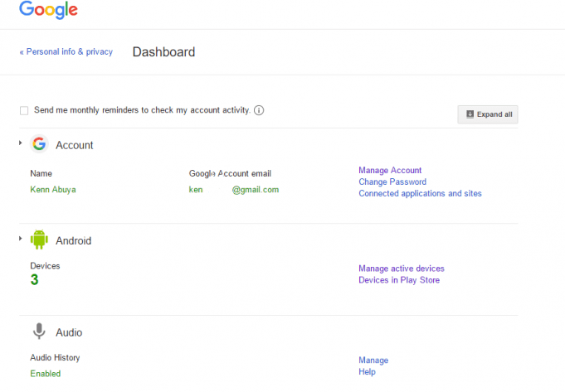
Task: Click the Android devices count 3
Action: coord(34,279)
